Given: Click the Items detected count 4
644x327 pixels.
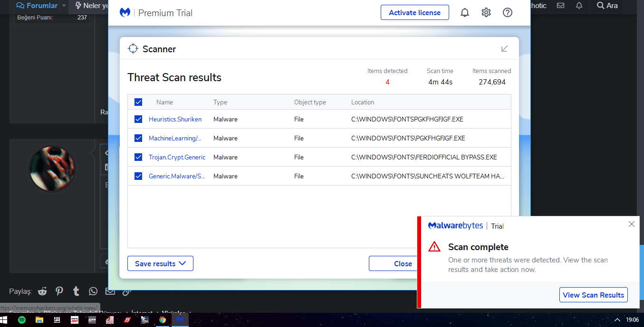Looking at the screenshot, I should pyautogui.click(x=387, y=82).
